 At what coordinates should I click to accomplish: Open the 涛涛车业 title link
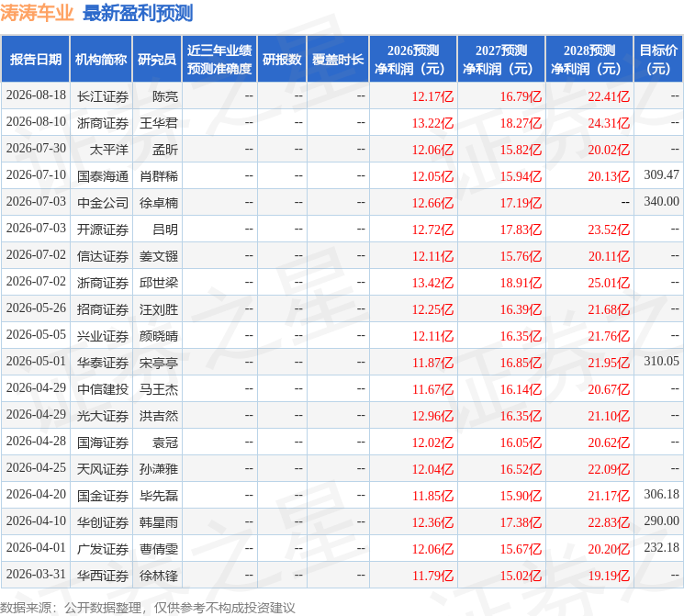pyautogui.click(x=37, y=13)
